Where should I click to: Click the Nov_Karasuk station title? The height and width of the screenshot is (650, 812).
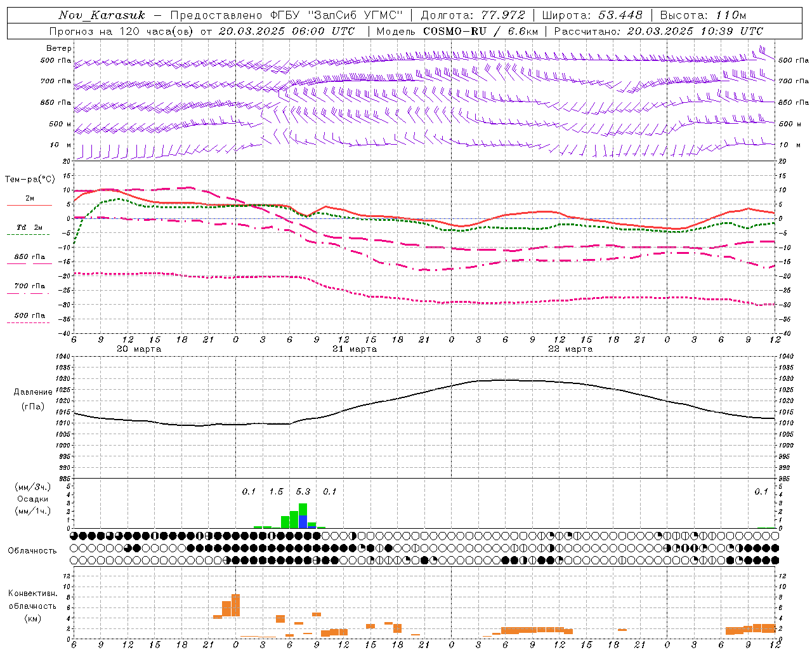(101, 15)
